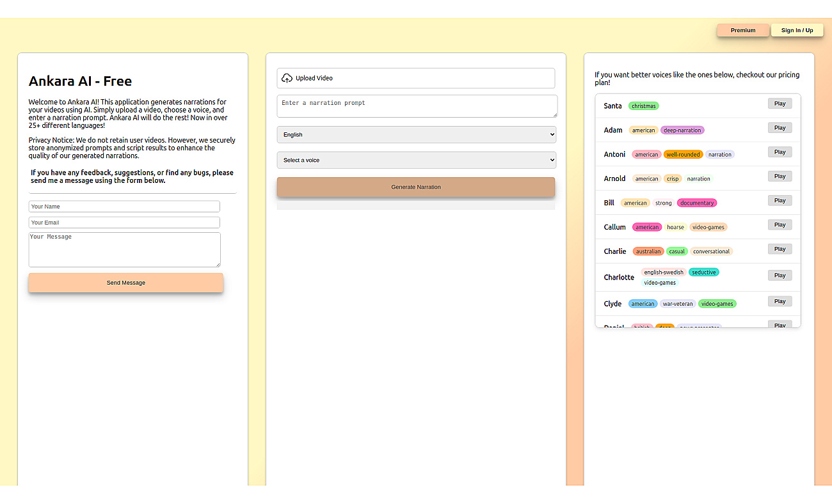Click the well-rounded tag on Antoni
This screenshot has height=504, width=832.
(683, 155)
